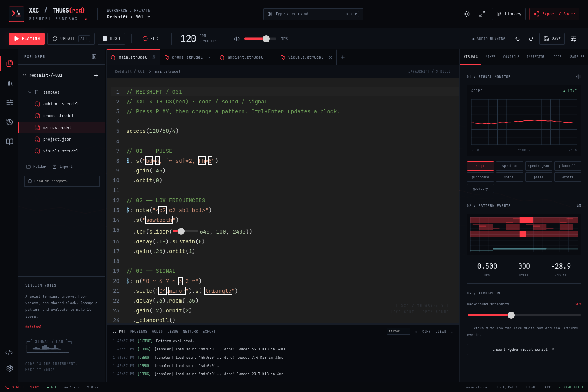This screenshot has height=392, width=588.
Task: Collapse the samples folder
Action: pos(30,92)
